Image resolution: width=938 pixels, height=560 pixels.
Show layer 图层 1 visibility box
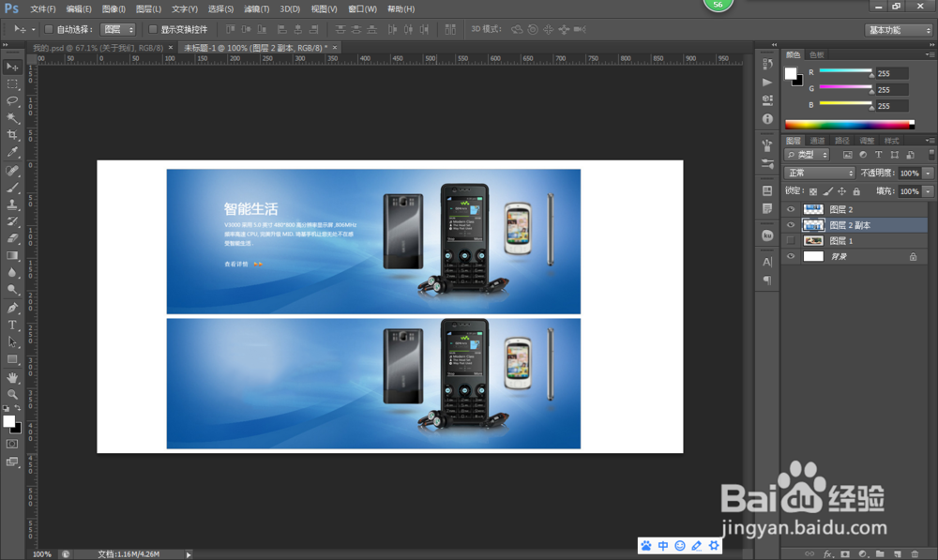click(790, 240)
